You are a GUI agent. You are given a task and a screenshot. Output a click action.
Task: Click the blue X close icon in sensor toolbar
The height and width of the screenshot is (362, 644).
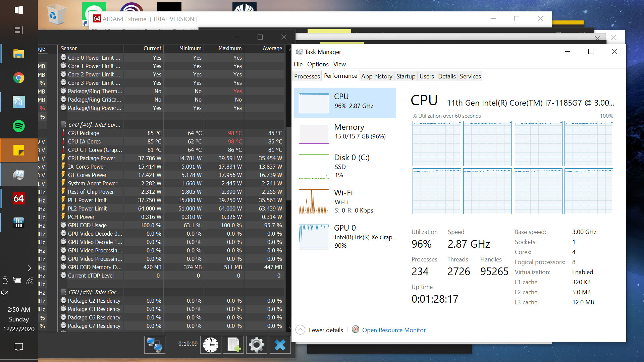point(280,345)
